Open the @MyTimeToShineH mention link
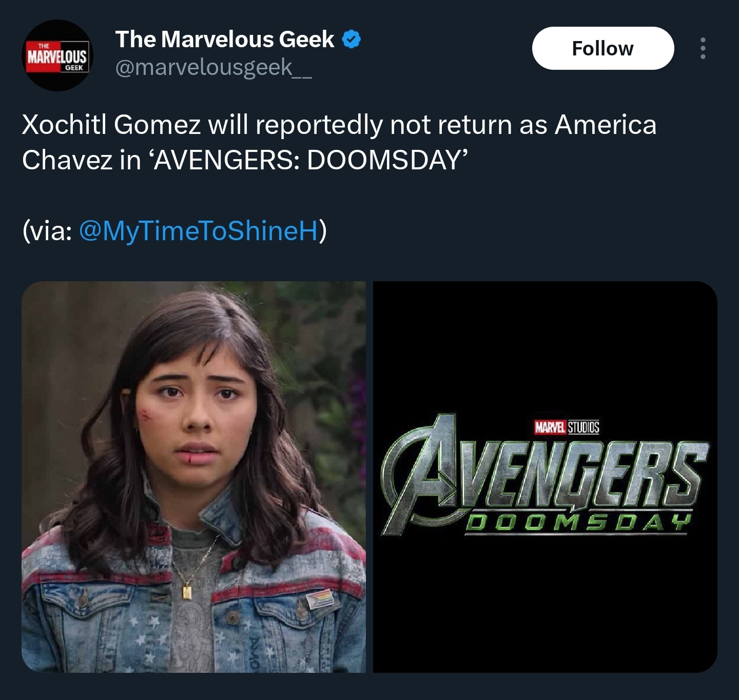This screenshot has height=700, width=739. (x=199, y=230)
